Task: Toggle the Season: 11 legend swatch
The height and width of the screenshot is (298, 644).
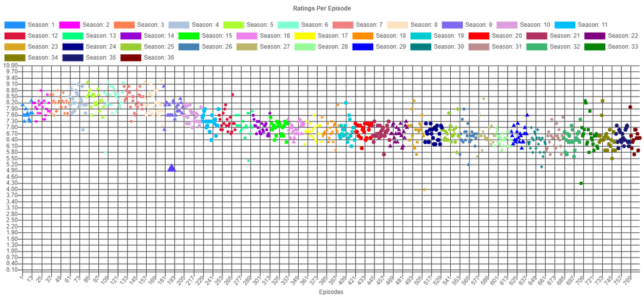Action: pos(565,24)
